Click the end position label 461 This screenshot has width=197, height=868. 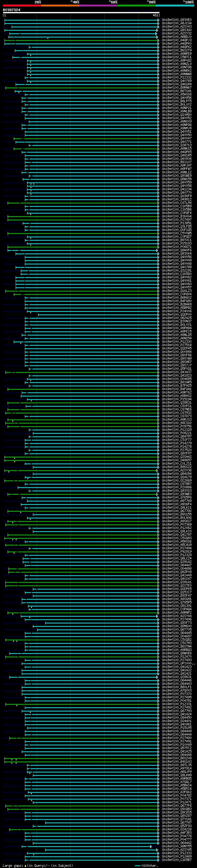tap(155, 15)
